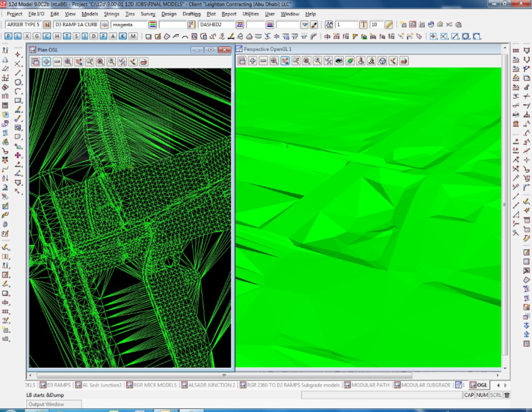Toggle the G snap button
Screen dimensions: 532x412
[37, 37]
